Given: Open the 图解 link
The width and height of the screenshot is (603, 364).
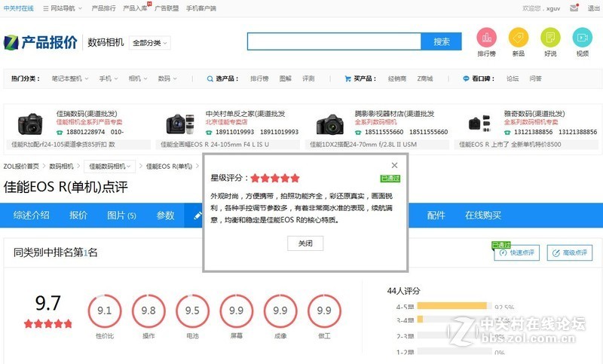Looking at the screenshot, I should [x=286, y=79].
